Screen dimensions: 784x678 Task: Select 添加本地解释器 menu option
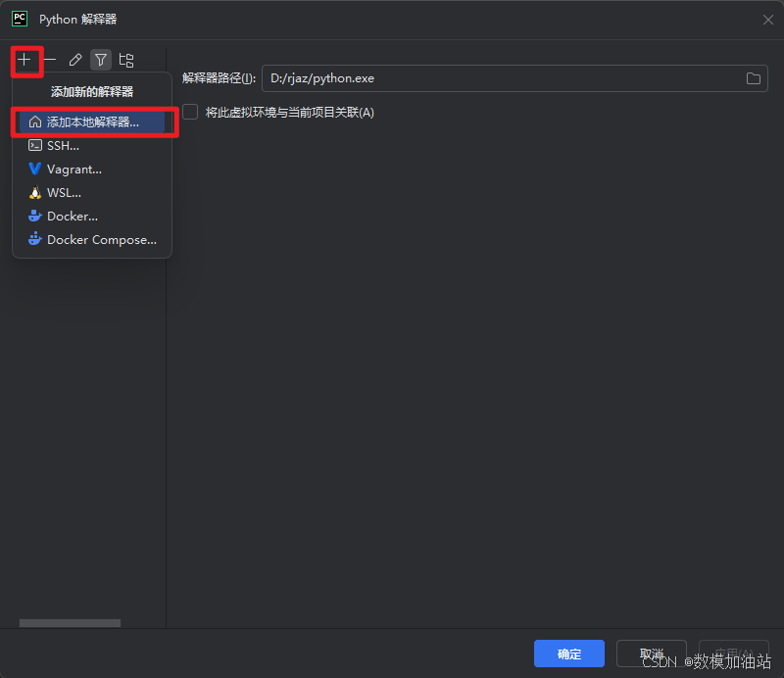coord(92,122)
